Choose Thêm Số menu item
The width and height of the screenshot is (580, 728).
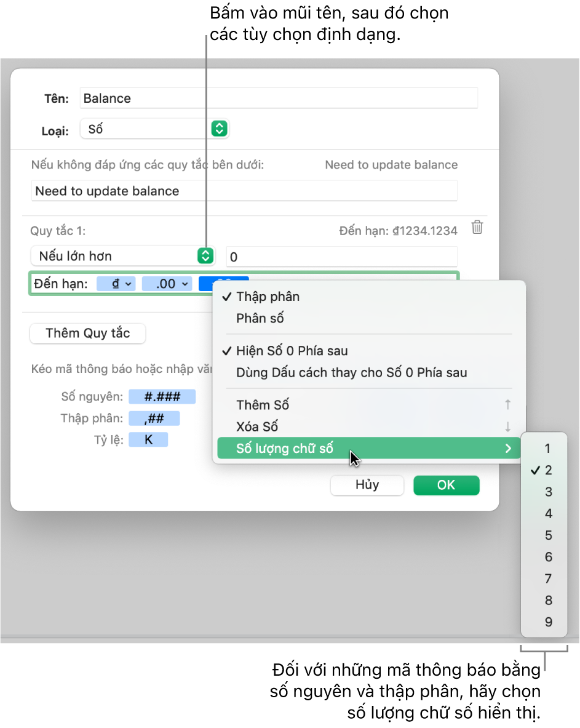[x=369, y=406]
